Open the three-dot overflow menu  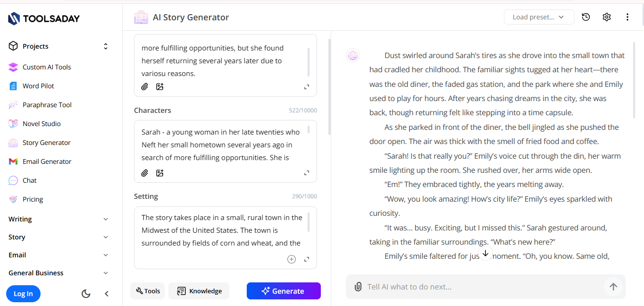click(627, 17)
